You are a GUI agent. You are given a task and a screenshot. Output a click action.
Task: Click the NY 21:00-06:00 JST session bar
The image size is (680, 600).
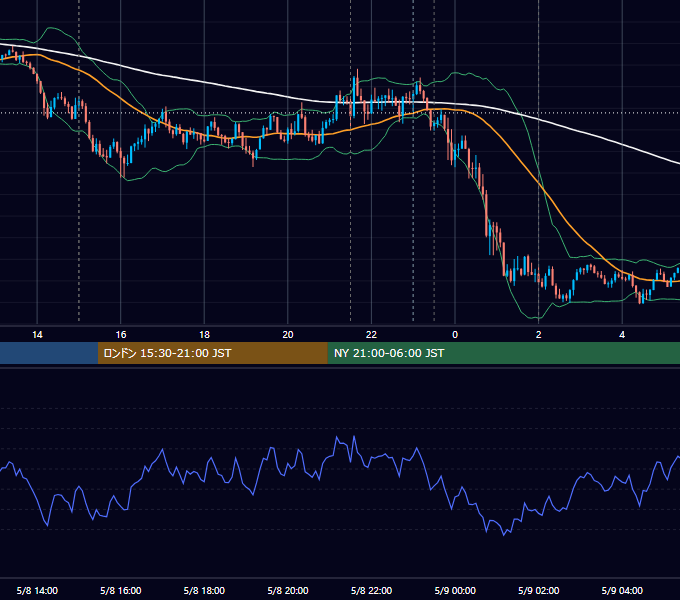click(x=503, y=353)
